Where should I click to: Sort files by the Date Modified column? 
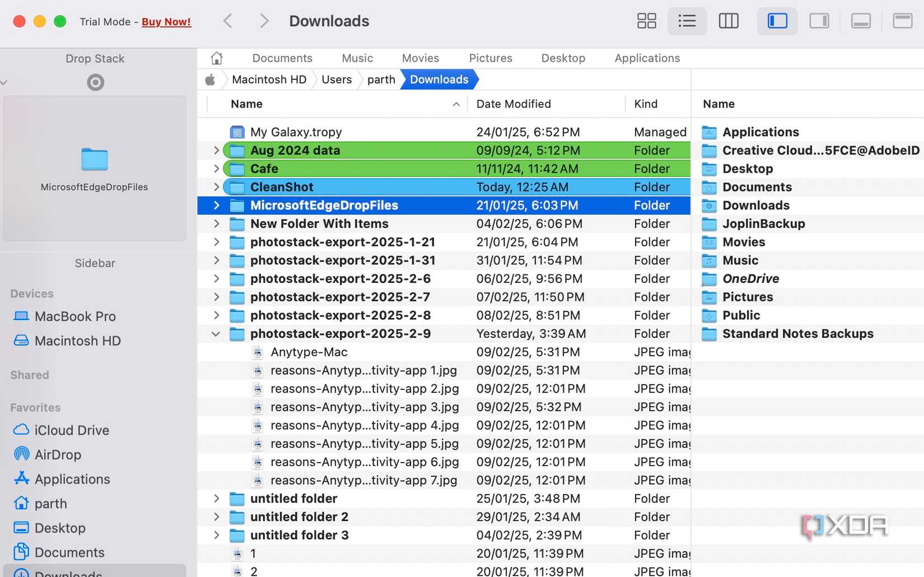[x=514, y=104]
